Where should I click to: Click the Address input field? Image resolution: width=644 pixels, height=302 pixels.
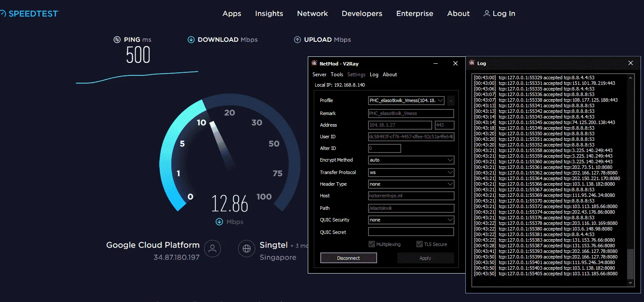(x=400, y=125)
